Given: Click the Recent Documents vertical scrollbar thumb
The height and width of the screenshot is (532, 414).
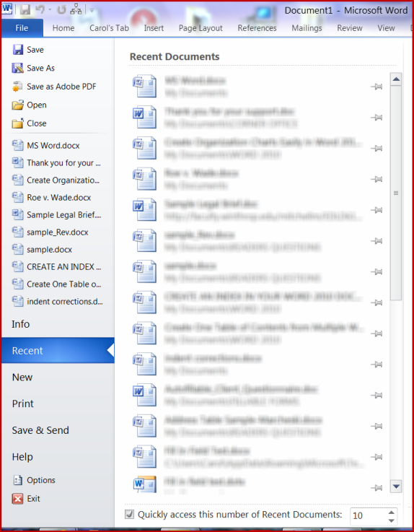Looking at the screenshot, I should click(x=396, y=193).
